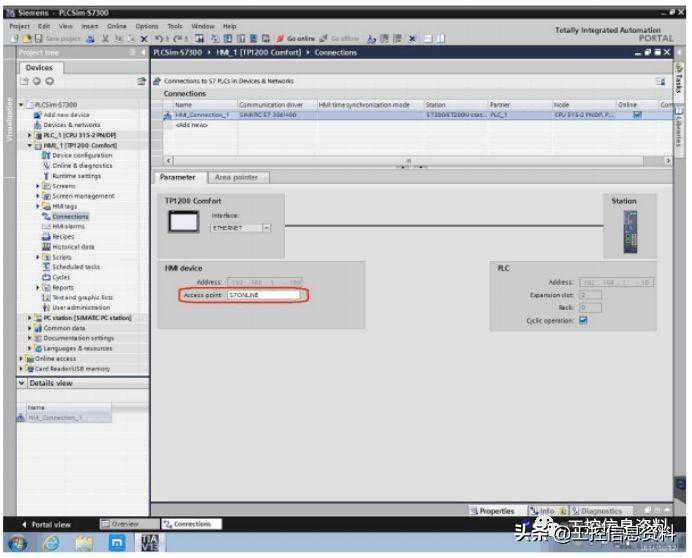Click the Access point input field
The image size is (692, 558).
263,295
